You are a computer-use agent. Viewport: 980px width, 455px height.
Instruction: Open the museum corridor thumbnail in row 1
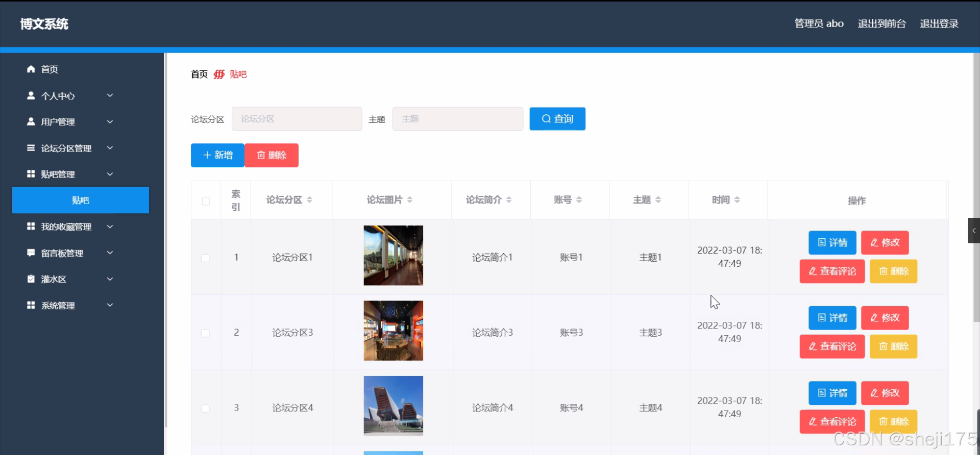coord(394,256)
